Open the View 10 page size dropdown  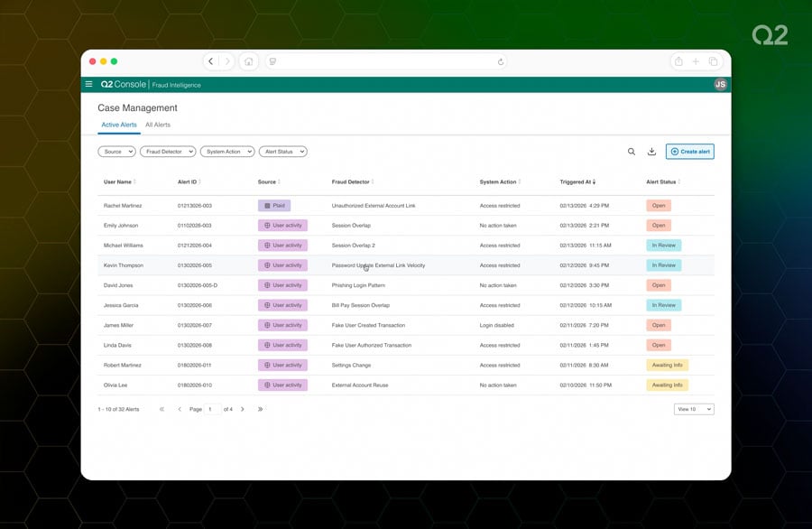click(x=694, y=409)
